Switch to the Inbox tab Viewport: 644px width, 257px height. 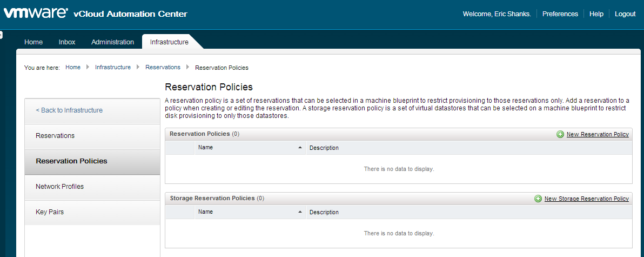pyautogui.click(x=67, y=42)
